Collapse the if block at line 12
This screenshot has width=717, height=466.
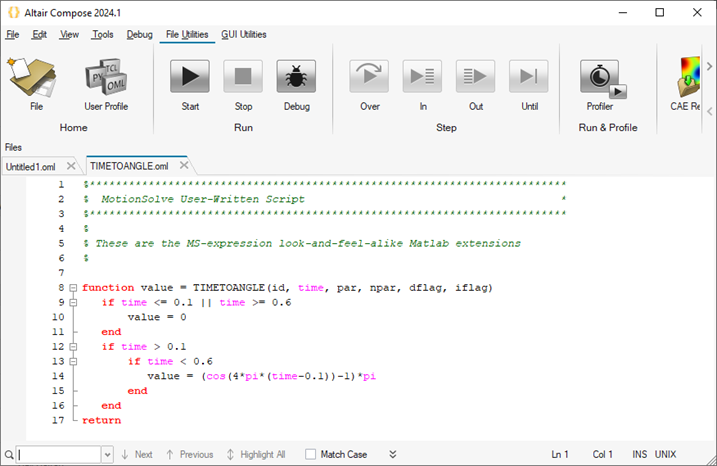73,347
